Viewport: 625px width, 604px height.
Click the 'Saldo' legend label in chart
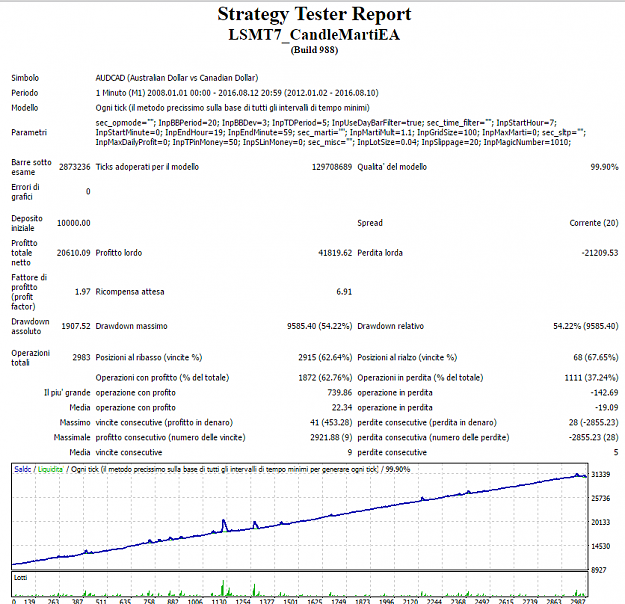pyautogui.click(x=23, y=469)
